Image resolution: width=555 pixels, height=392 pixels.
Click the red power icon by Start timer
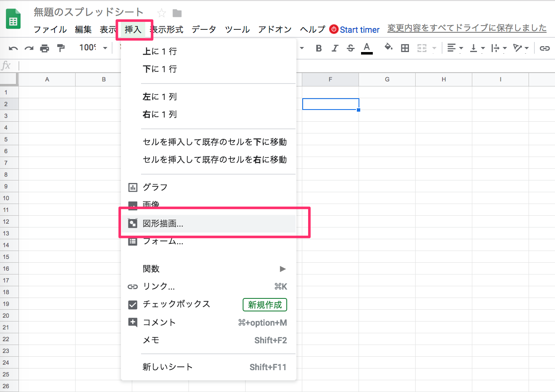point(334,29)
